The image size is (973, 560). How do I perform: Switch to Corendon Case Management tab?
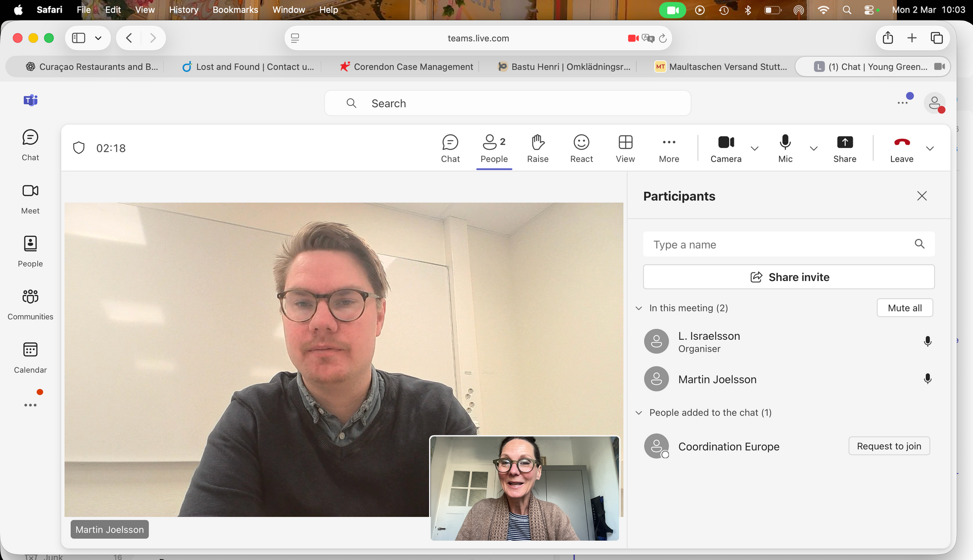[406, 67]
